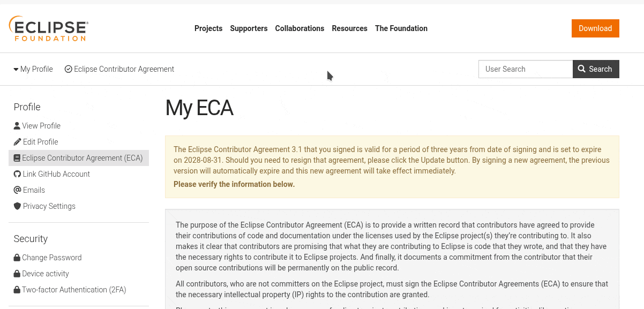Screen dimensions: 644x309
Task: Open The Foundation menu
Action: point(401,28)
